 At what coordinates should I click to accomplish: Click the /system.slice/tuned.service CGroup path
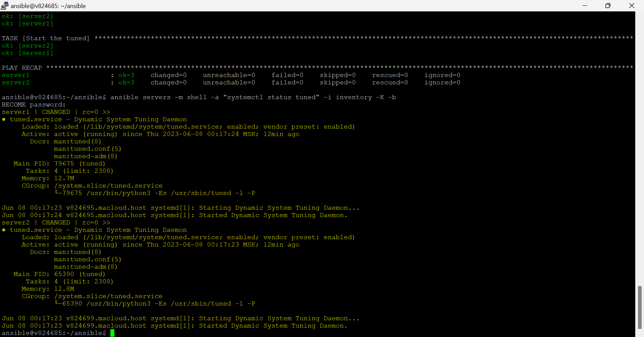109,185
